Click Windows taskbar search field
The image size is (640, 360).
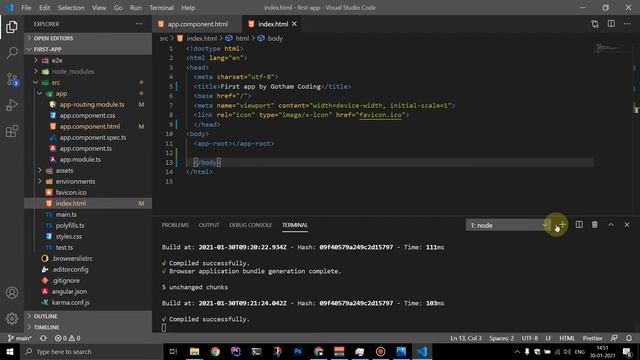(92, 351)
